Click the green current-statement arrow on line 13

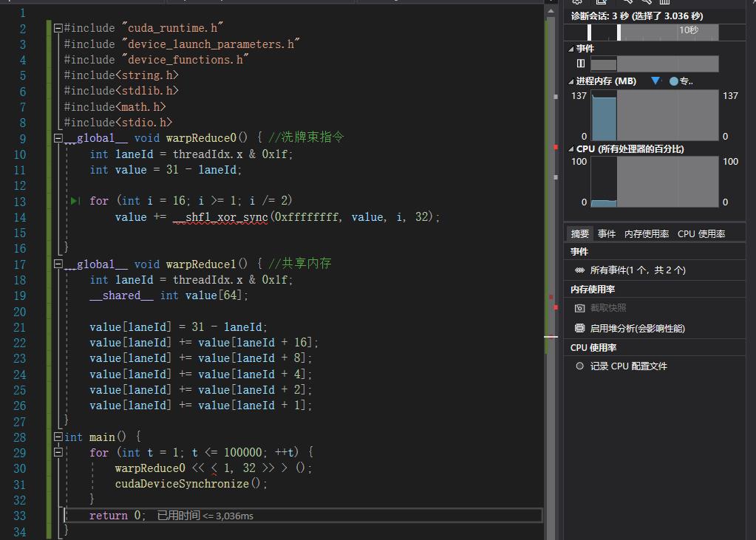[x=75, y=201]
